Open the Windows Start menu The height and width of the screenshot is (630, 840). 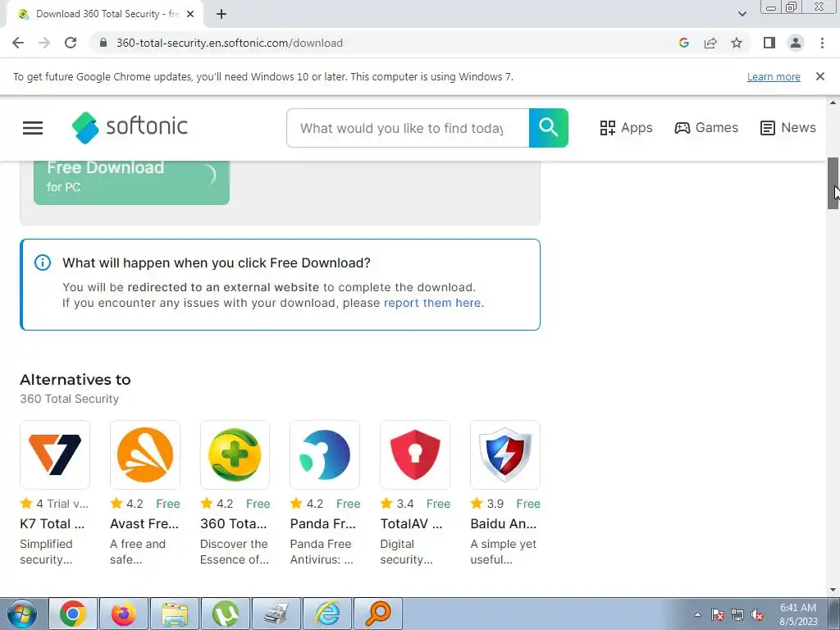21,614
